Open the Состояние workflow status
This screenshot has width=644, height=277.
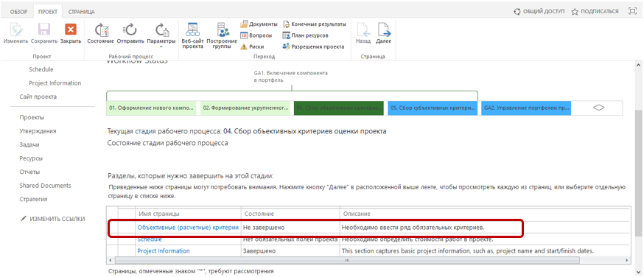pos(101,34)
